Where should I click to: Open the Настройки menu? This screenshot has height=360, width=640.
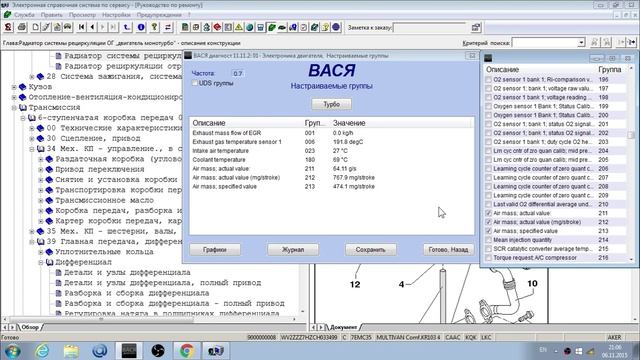tap(116, 15)
